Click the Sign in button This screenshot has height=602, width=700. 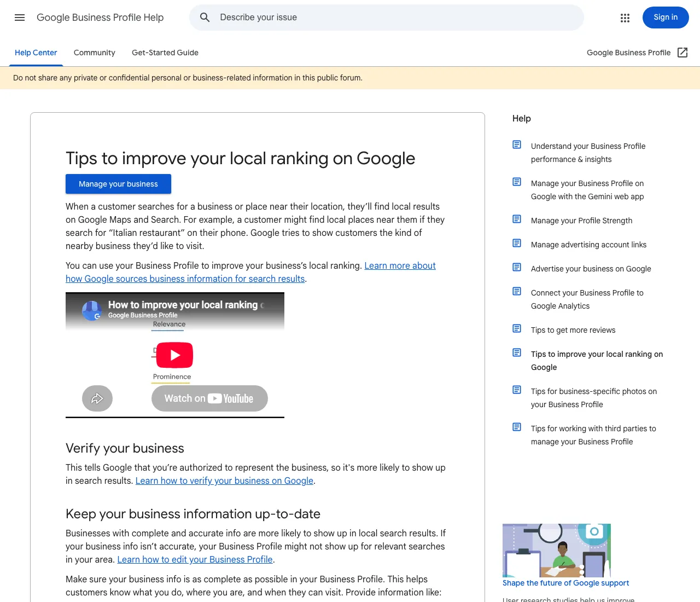(666, 18)
